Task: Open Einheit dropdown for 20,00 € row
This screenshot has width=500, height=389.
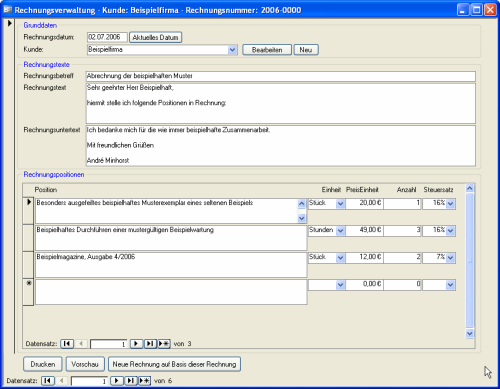Action: 340,204
